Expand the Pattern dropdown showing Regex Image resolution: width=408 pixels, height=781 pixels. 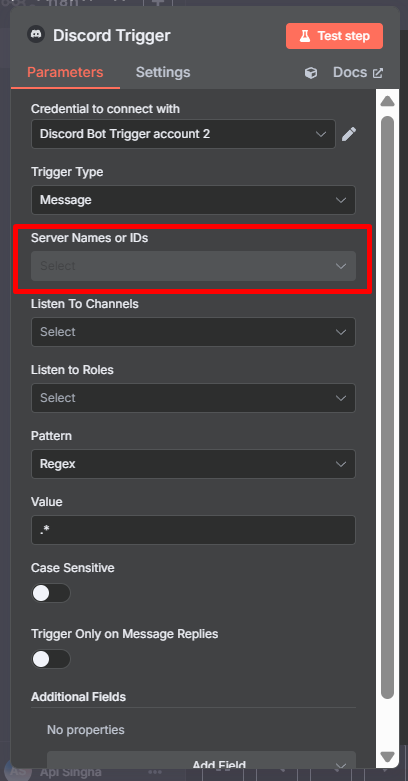(x=193, y=464)
